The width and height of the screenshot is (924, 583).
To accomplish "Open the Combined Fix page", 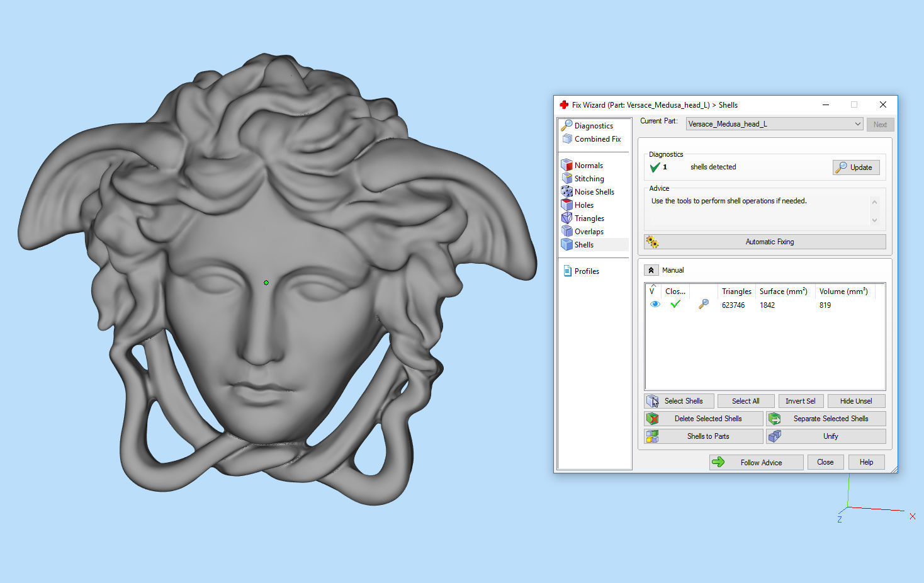I will [x=597, y=139].
